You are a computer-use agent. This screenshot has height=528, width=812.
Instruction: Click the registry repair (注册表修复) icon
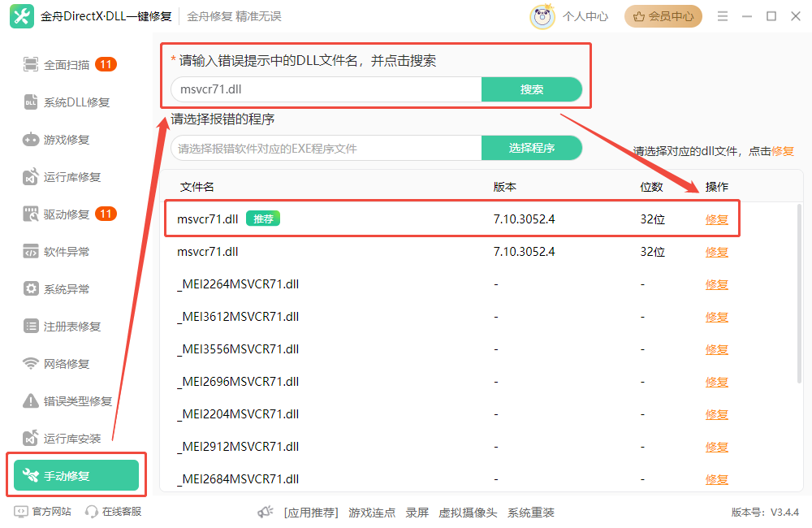(31, 326)
